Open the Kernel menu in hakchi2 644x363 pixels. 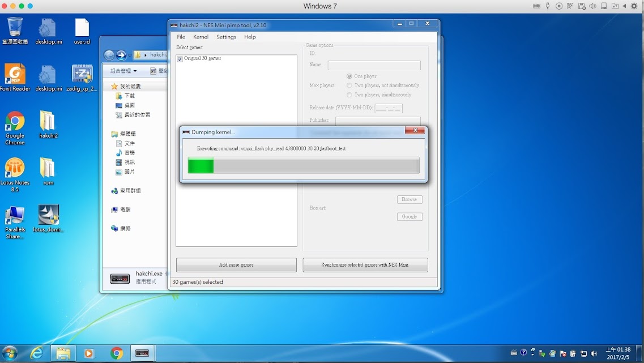pos(201,37)
